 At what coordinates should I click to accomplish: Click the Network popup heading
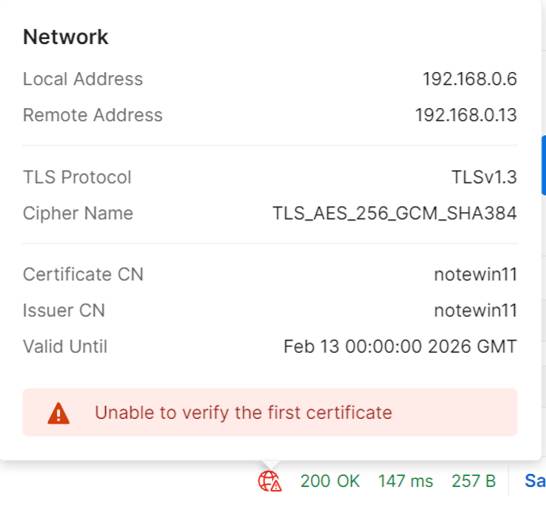tap(65, 37)
